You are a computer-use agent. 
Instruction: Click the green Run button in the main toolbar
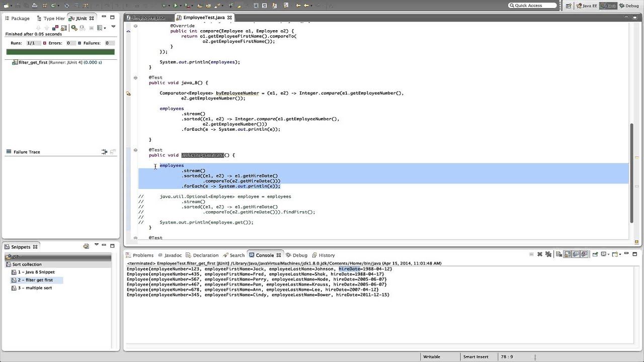(x=176, y=6)
